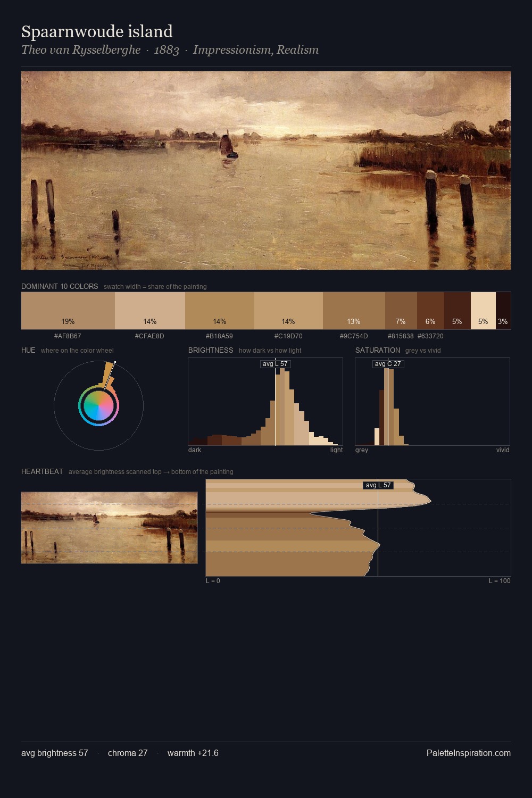Choose the 14% swatch above #C19D70
This screenshot has height=798, width=532.
tap(288, 311)
